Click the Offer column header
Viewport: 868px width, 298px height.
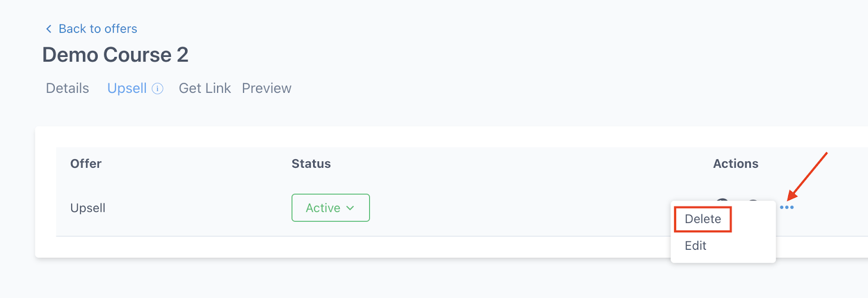(86, 164)
